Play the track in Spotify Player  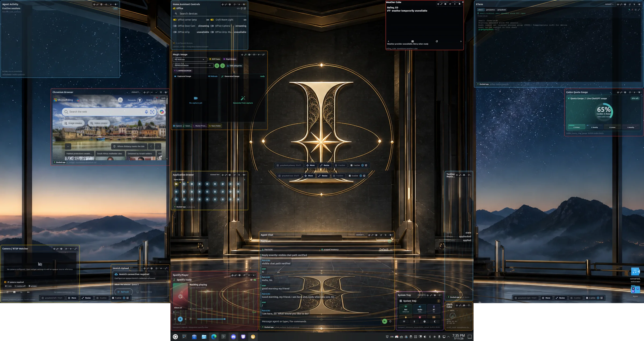point(180,319)
